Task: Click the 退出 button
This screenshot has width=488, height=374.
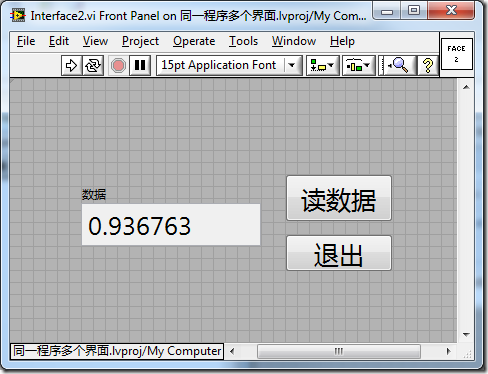Action: pyautogui.click(x=339, y=253)
